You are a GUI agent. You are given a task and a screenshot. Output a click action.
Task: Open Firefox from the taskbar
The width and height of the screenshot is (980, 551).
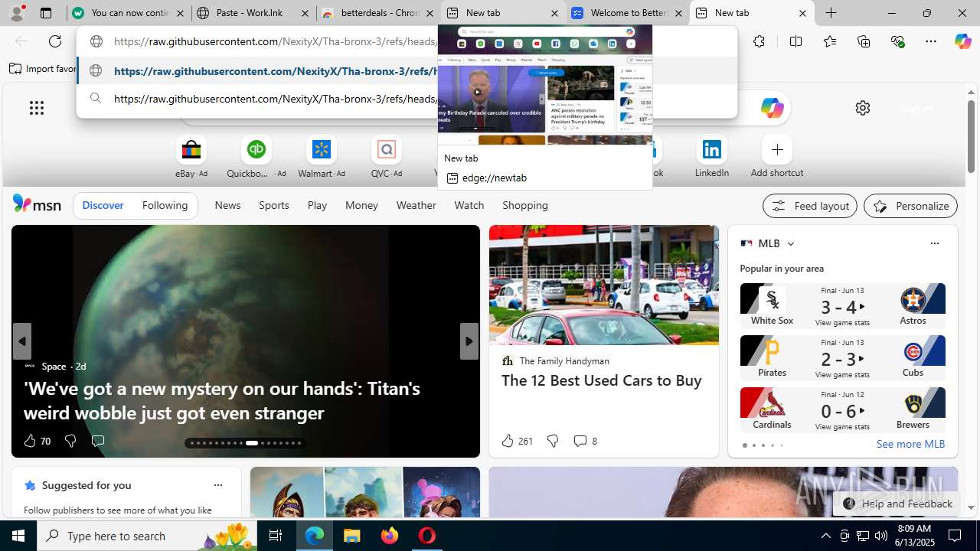pyautogui.click(x=390, y=536)
